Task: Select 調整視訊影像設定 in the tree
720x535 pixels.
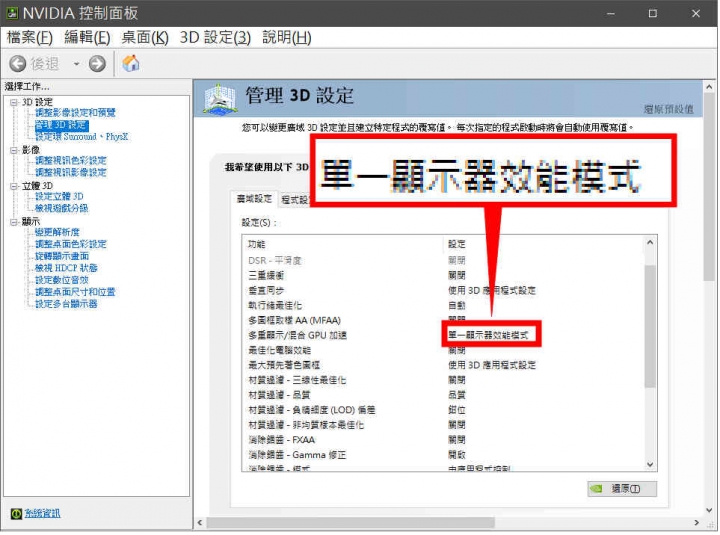Action: pyautogui.click(x=71, y=173)
